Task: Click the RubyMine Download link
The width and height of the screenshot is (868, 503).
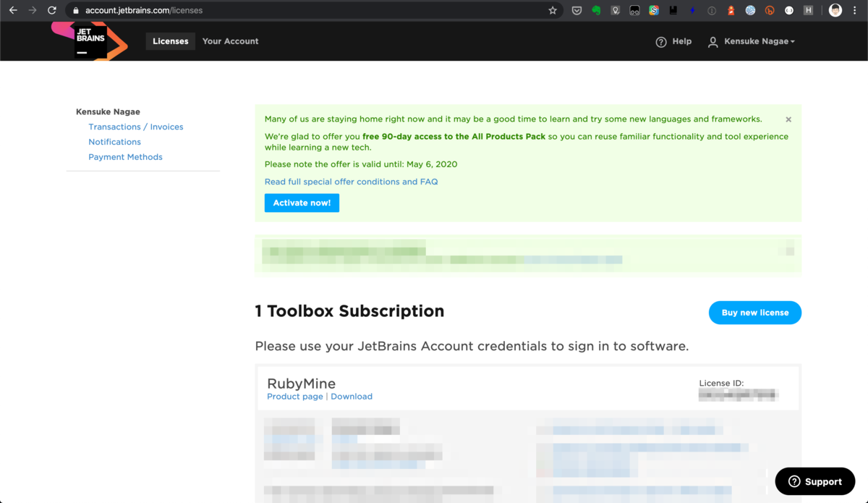Action: click(x=352, y=397)
